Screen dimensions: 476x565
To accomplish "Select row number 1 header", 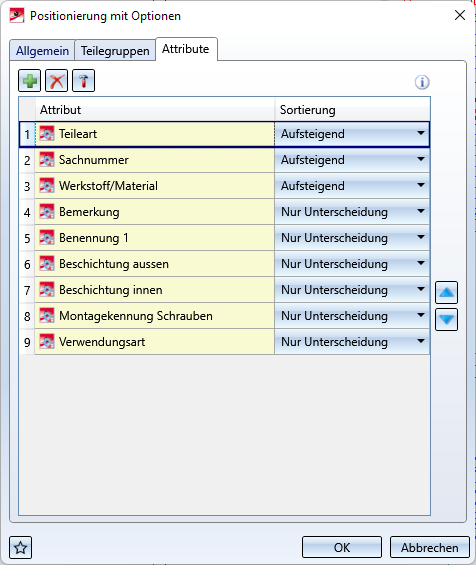I will [27, 134].
